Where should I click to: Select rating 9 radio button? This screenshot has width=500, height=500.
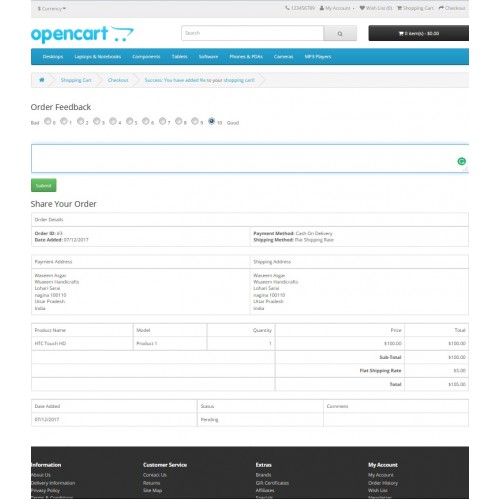click(x=195, y=121)
